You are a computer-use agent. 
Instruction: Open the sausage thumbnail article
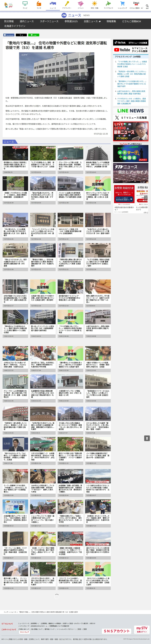pos(98,287)
